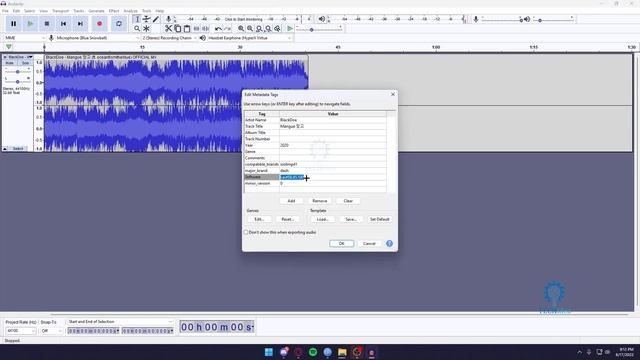Click the Copy icon in edit toolbar
640x360 pixels.
coord(178,29)
